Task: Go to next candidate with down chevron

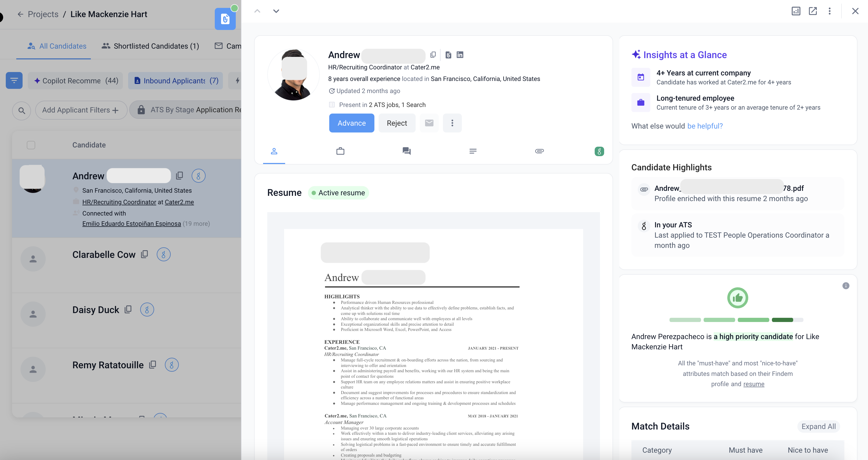Action: pyautogui.click(x=276, y=11)
